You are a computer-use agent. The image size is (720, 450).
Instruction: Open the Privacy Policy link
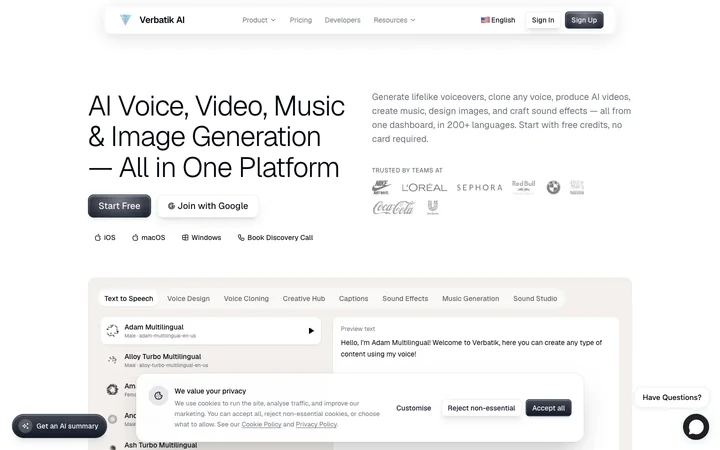tap(316, 424)
